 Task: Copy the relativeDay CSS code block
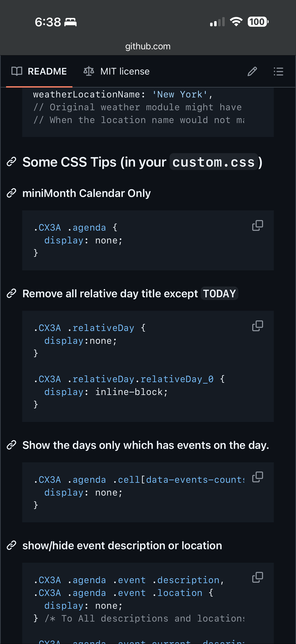pyautogui.click(x=257, y=326)
